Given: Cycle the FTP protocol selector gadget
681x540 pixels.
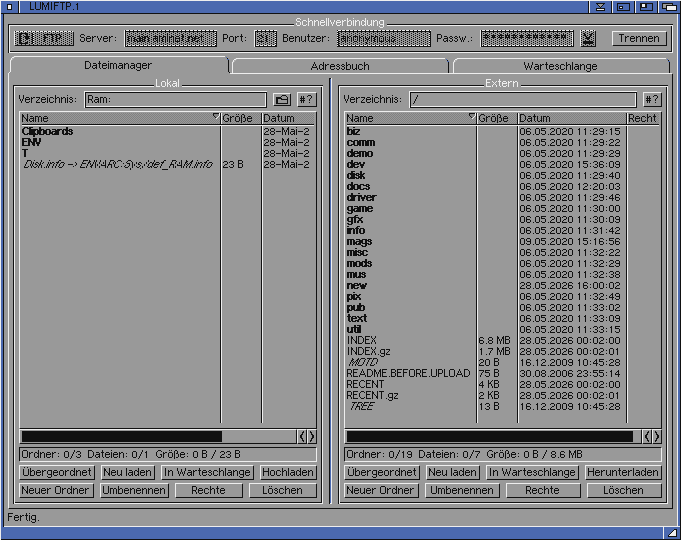Looking at the screenshot, I should (x=44, y=38).
